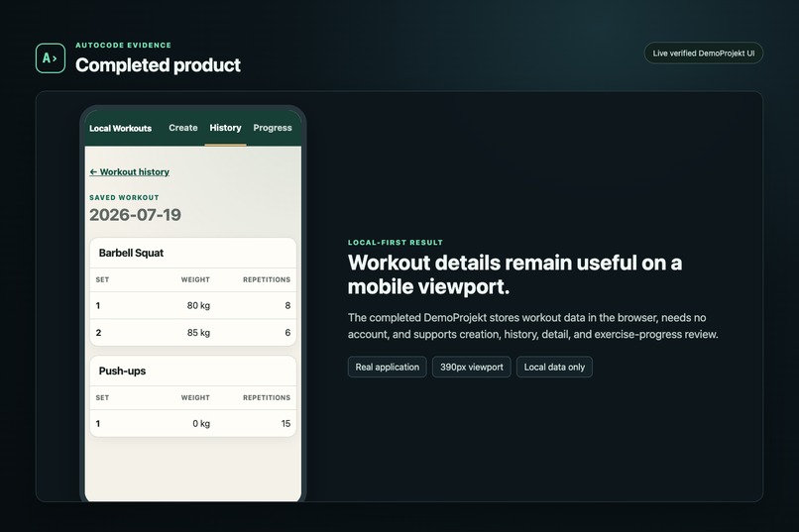
Task: Click the 0 kg weight cell
Action: [x=201, y=424]
